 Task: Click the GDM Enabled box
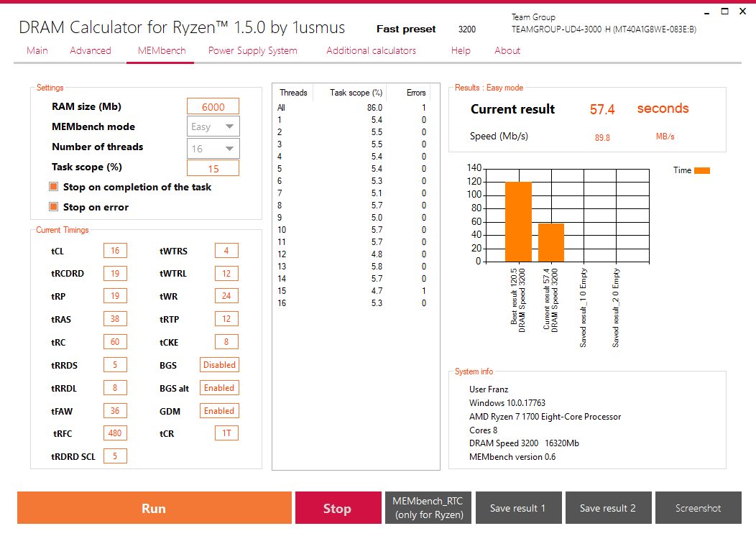coord(219,411)
